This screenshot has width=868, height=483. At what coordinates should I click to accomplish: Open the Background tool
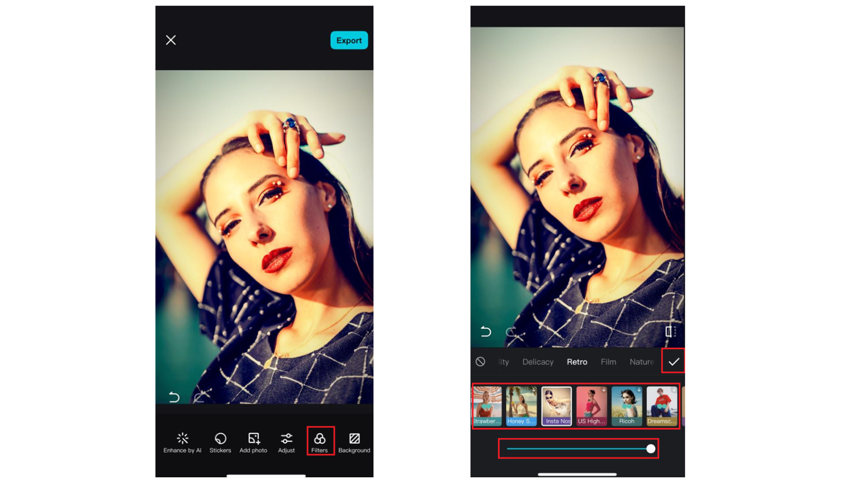(354, 443)
